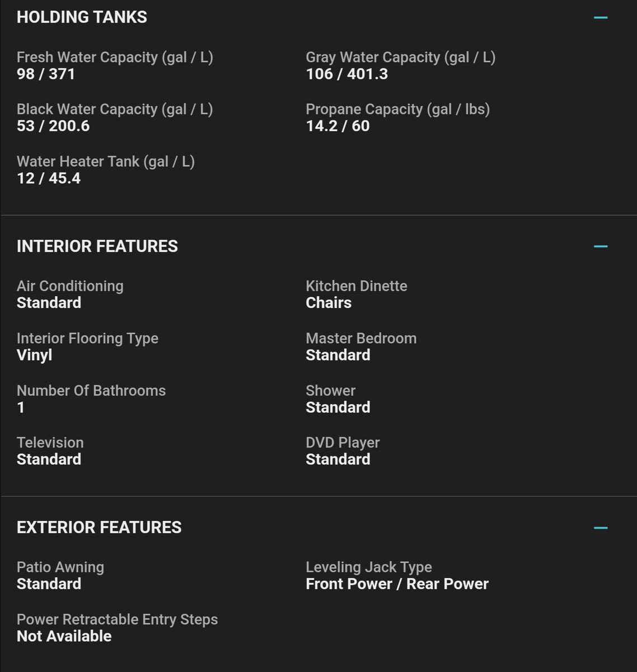Collapse the Exterior Features section minus icon
The width and height of the screenshot is (637, 672).
(601, 528)
